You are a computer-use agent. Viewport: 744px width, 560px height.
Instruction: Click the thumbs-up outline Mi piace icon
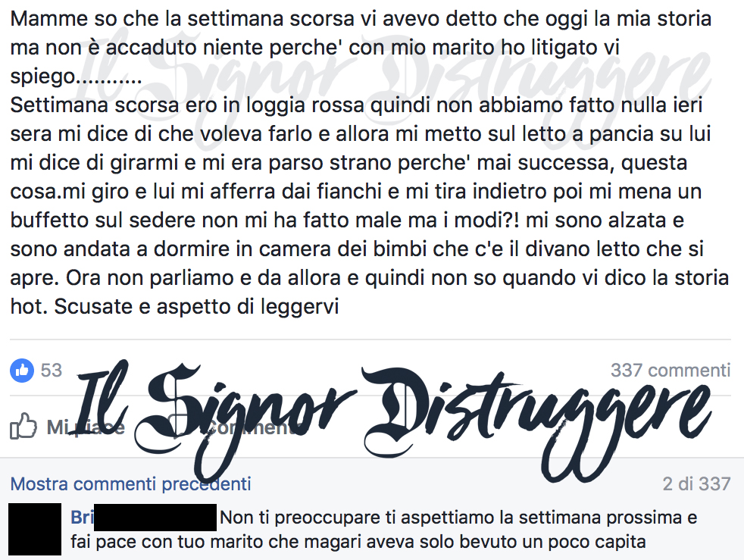pyautogui.click(x=23, y=426)
